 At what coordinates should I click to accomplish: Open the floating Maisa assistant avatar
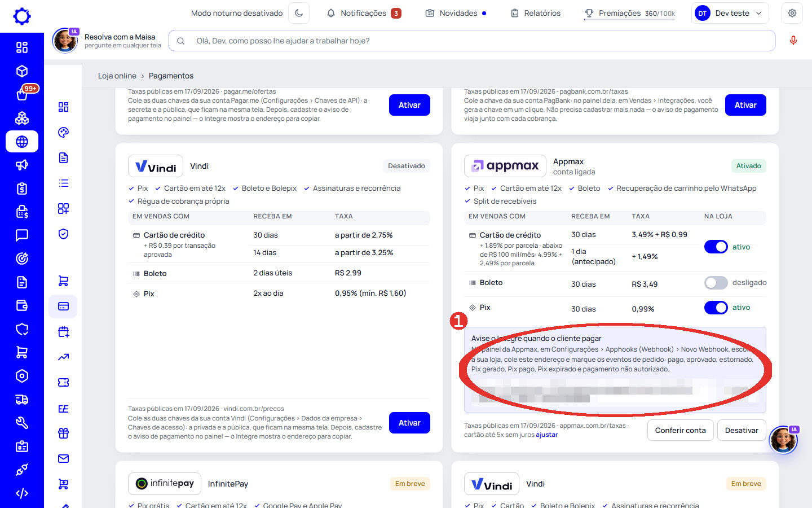tap(783, 440)
